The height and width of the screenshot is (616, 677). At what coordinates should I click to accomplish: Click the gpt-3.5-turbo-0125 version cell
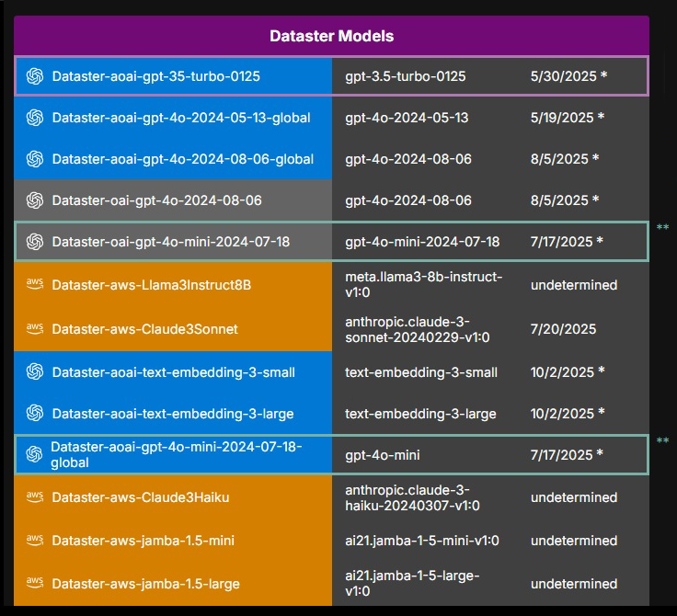406,76
